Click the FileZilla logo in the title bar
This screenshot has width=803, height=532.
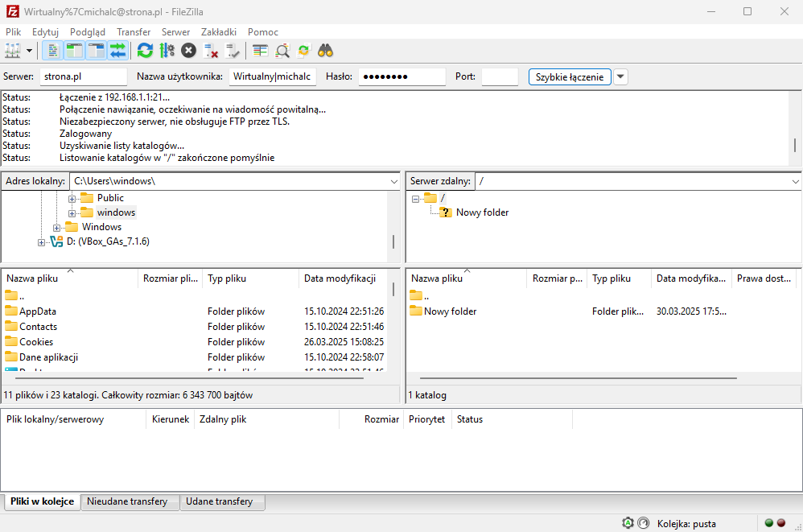[x=12, y=11]
